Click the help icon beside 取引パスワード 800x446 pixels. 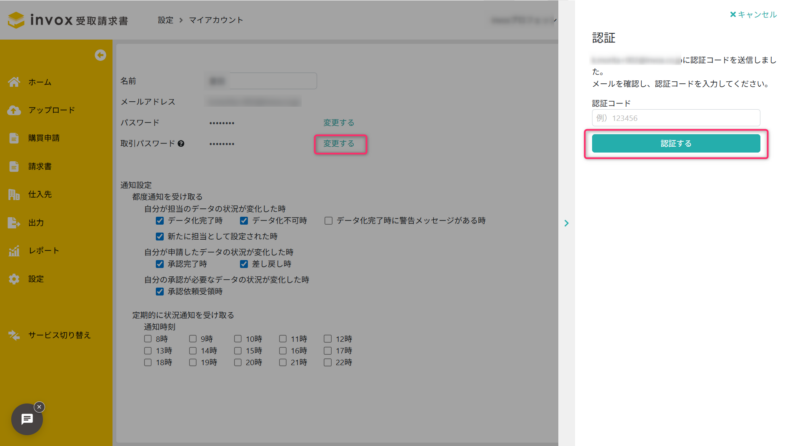point(181,144)
